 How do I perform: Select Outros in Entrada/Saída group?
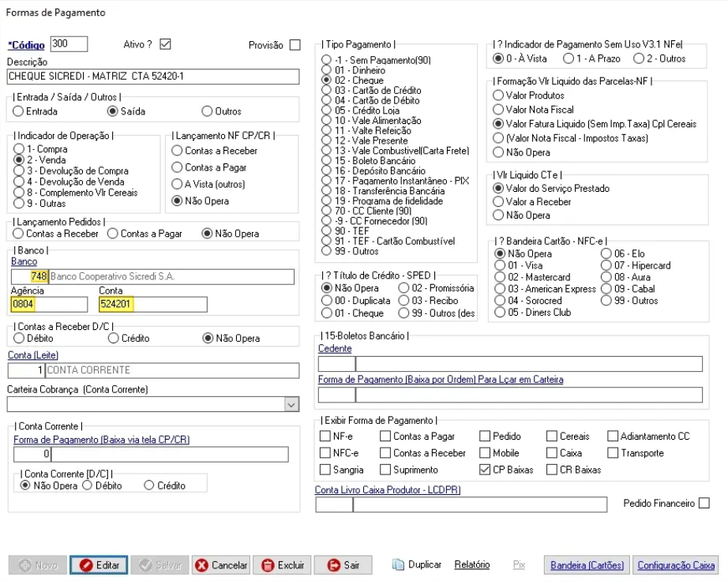coord(207,111)
